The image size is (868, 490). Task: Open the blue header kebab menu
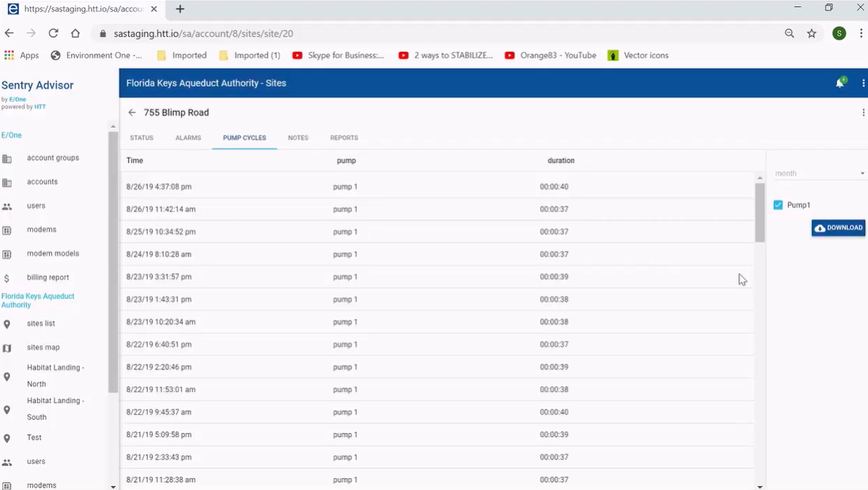tap(862, 83)
